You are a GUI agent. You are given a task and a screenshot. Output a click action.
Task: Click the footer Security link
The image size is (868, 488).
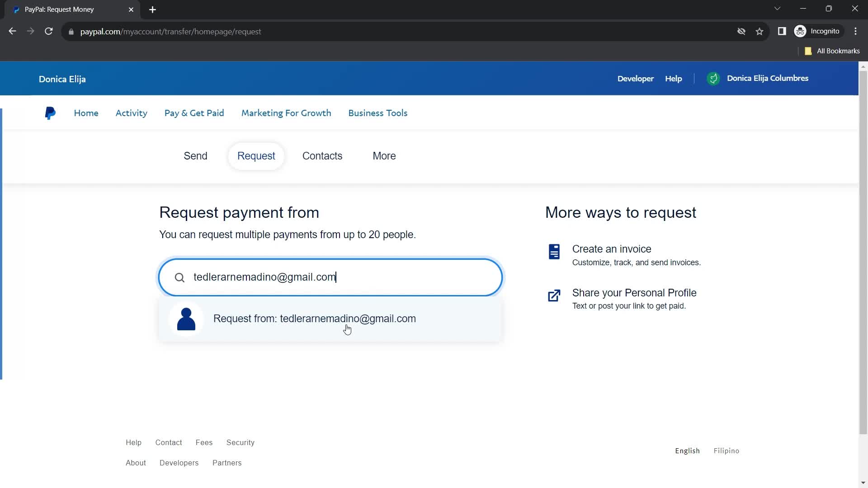[x=241, y=442]
